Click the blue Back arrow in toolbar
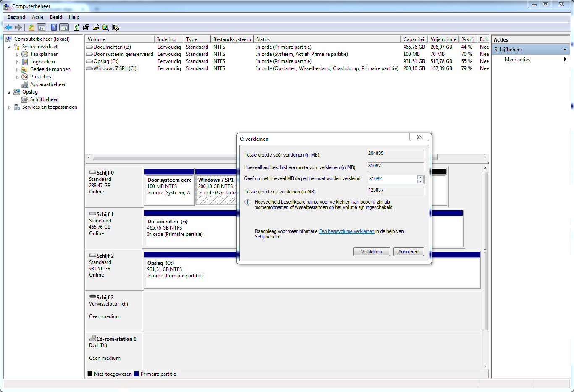Image resolution: width=574 pixels, height=392 pixels. coord(8,27)
